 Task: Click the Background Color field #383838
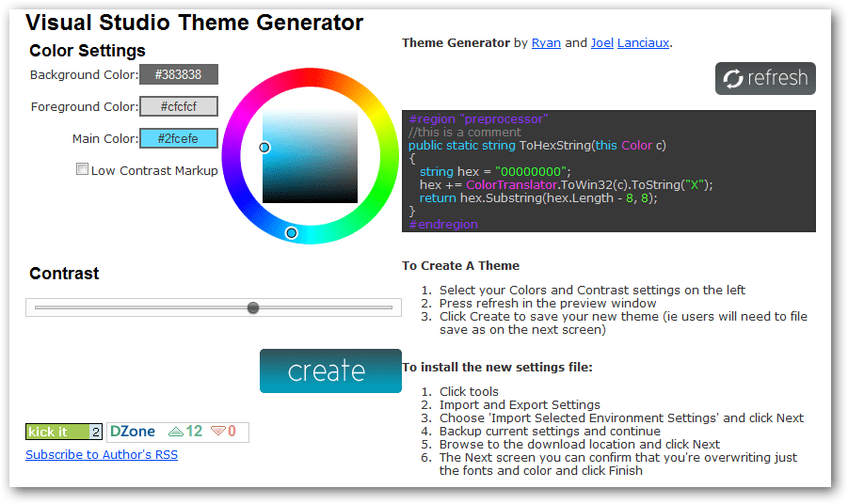pyautogui.click(x=179, y=74)
